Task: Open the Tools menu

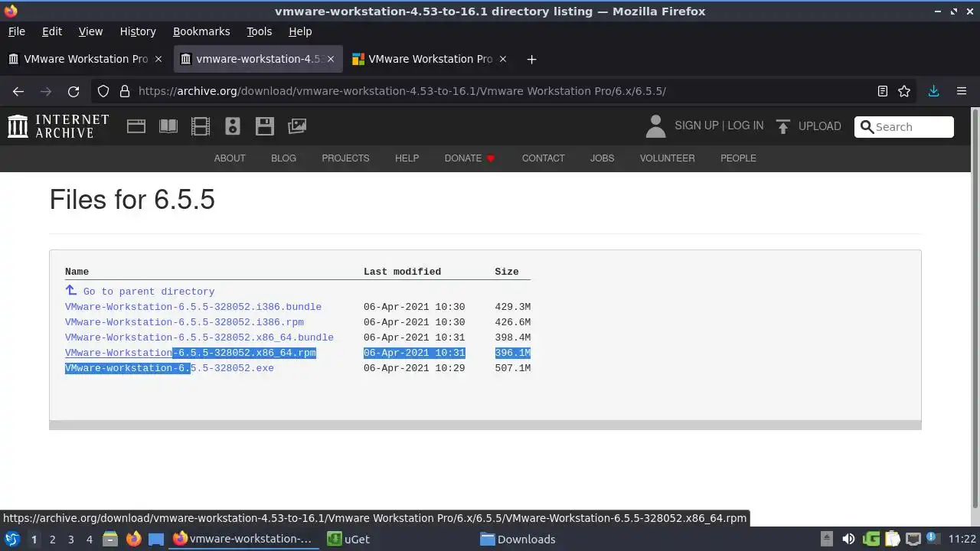Action: [259, 31]
